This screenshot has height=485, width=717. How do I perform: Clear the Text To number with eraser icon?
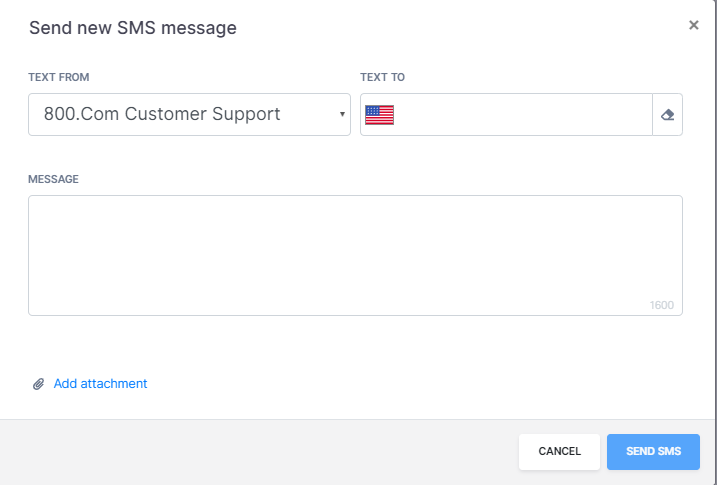[x=668, y=115]
